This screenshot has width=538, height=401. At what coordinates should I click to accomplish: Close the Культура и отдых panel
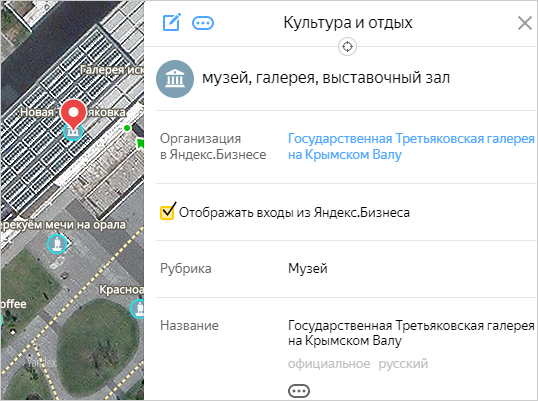pos(525,23)
